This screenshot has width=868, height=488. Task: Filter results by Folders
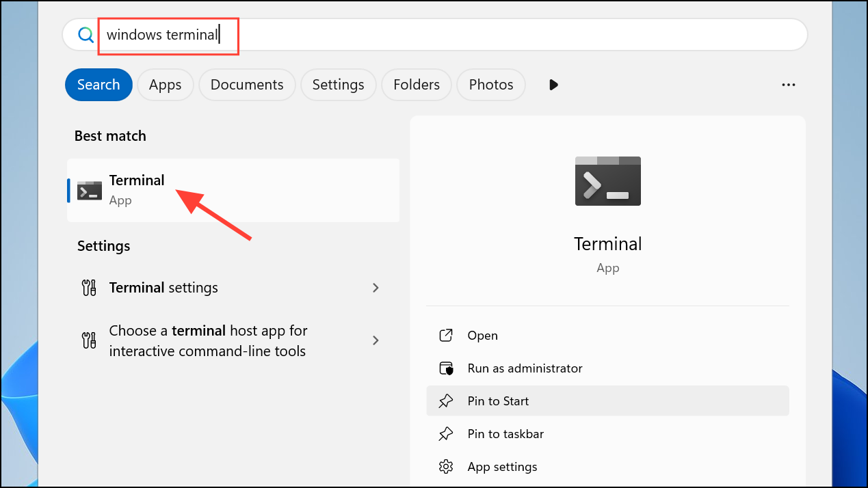416,85
